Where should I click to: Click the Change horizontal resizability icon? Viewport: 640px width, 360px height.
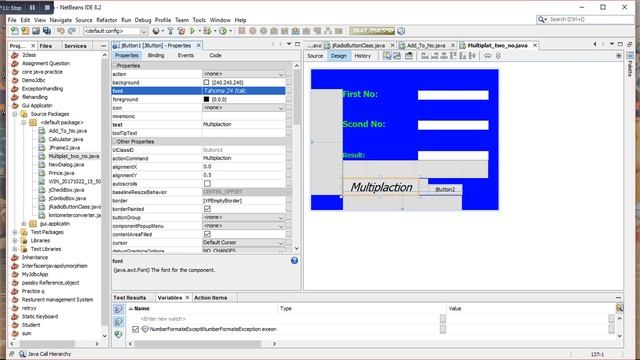(x=487, y=56)
